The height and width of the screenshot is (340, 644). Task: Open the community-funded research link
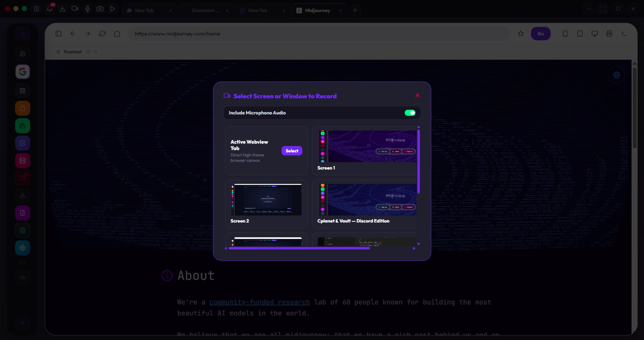coord(260,302)
